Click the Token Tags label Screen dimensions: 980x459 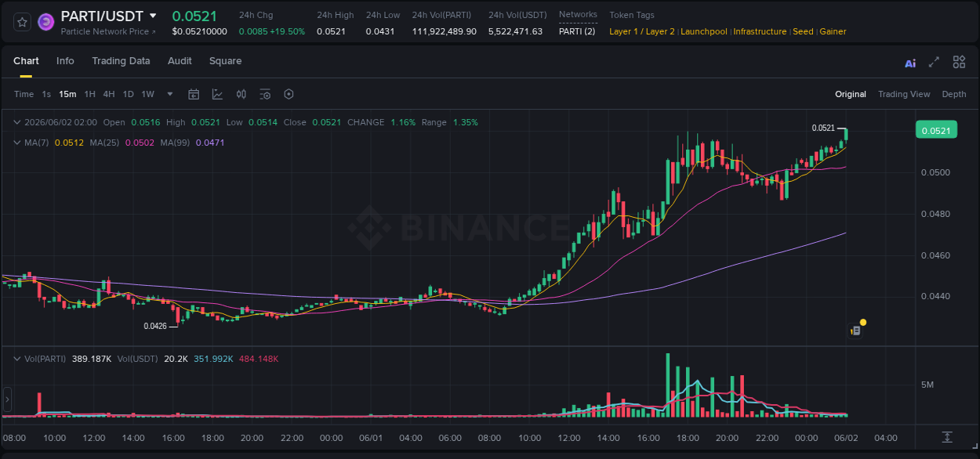[632, 15]
